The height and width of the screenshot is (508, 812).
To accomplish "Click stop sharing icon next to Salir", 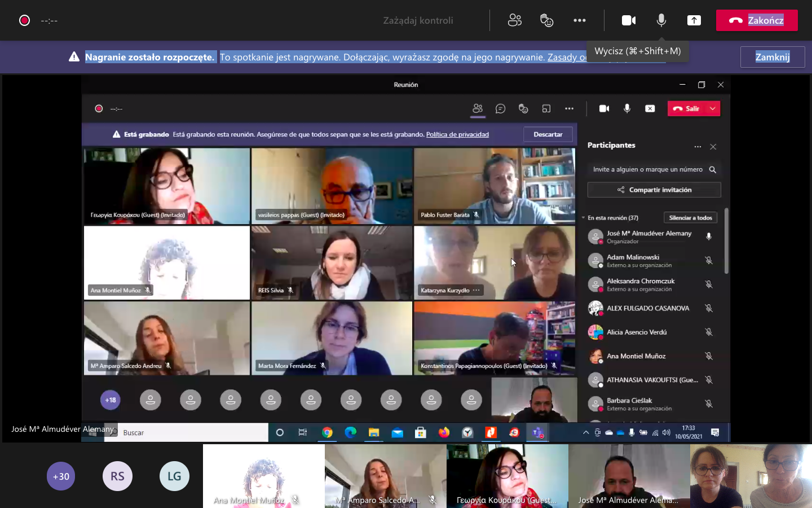I will [x=650, y=109].
